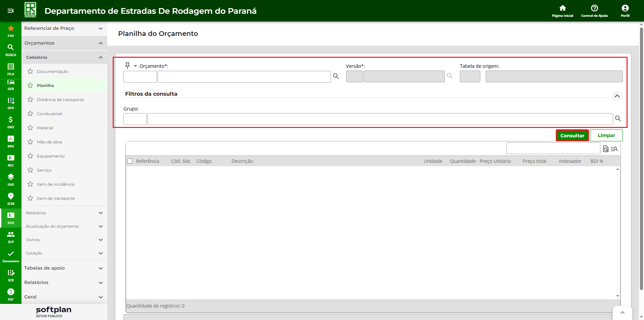Click the BUSCA search sidebar icon
Viewport: 644px width, 320px height.
11,48
